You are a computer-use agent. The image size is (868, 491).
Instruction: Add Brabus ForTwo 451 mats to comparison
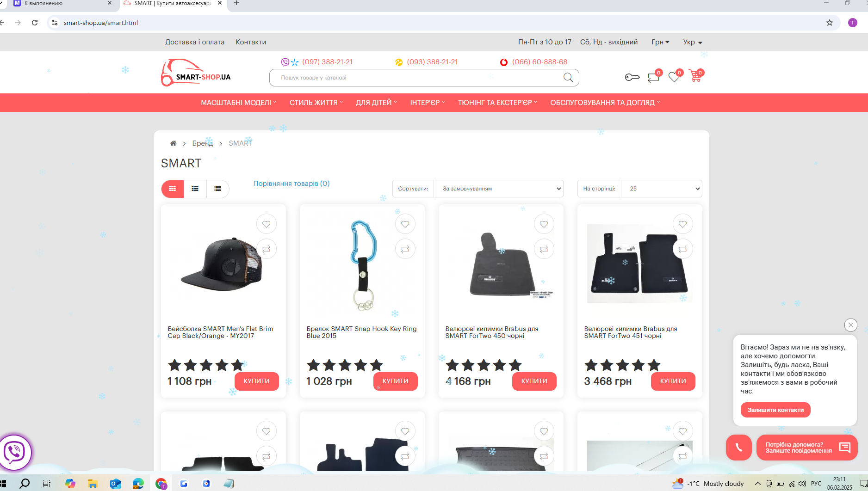pyautogui.click(x=683, y=249)
